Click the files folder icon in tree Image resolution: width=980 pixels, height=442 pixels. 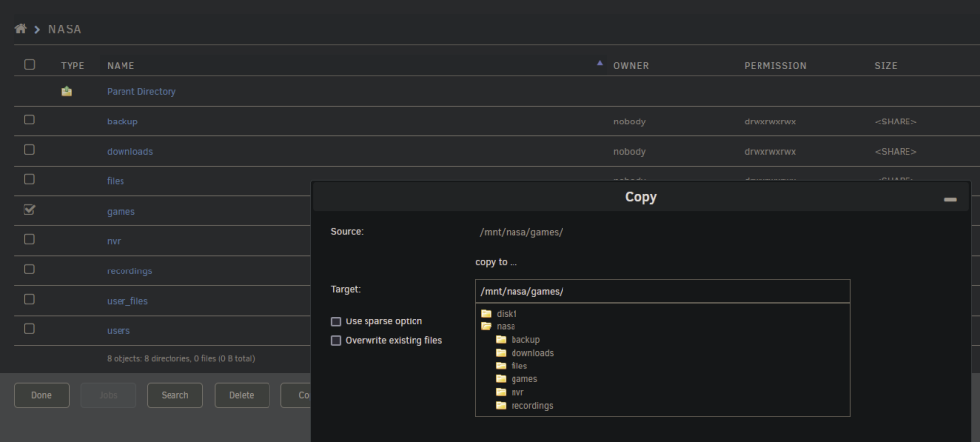pyautogui.click(x=501, y=366)
